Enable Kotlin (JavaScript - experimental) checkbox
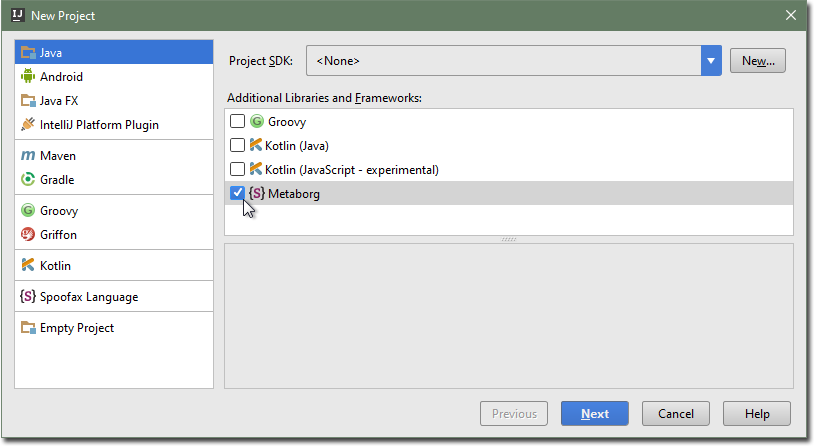The height and width of the screenshot is (446, 814). tap(237, 169)
